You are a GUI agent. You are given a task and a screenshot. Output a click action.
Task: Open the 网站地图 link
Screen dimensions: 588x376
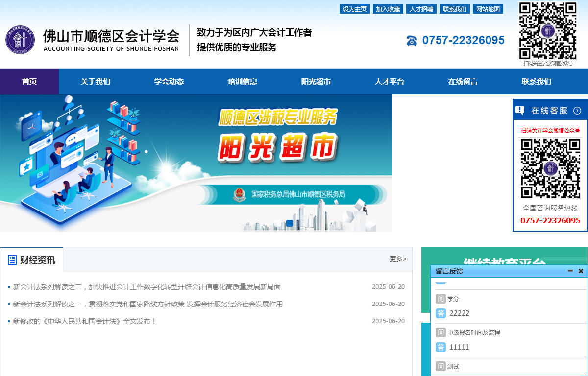pyautogui.click(x=488, y=9)
